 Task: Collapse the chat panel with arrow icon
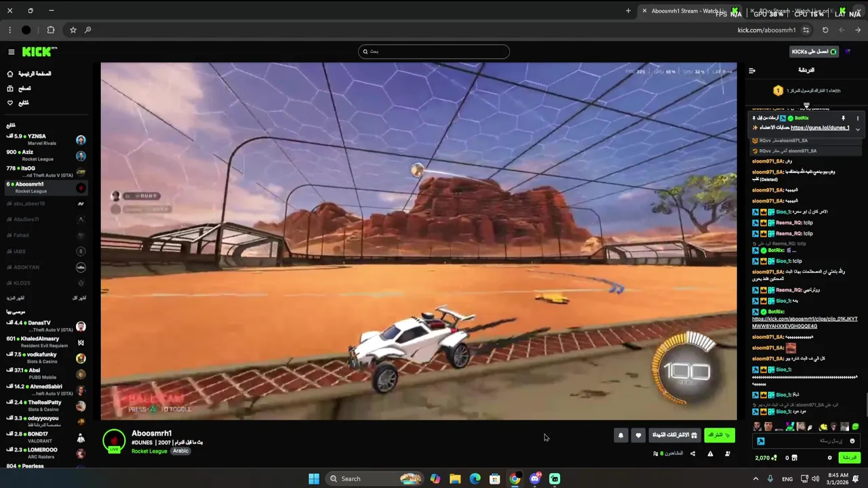click(752, 70)
